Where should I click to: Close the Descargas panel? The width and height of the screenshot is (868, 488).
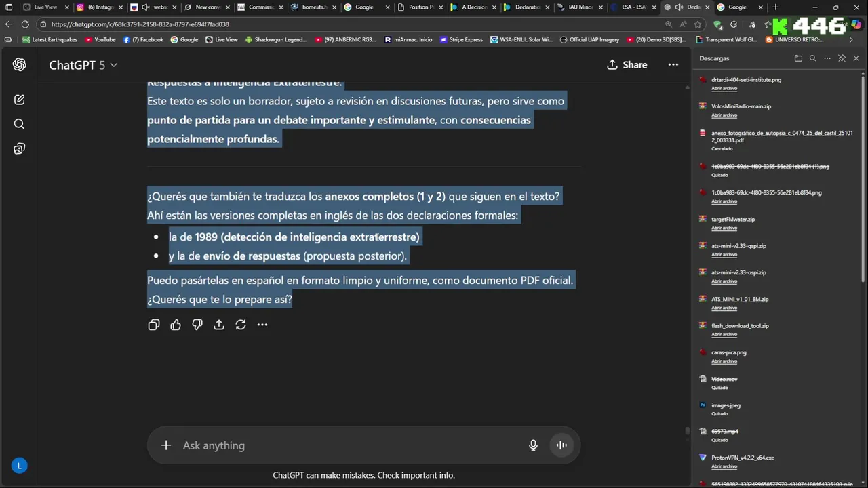point(856,58)
